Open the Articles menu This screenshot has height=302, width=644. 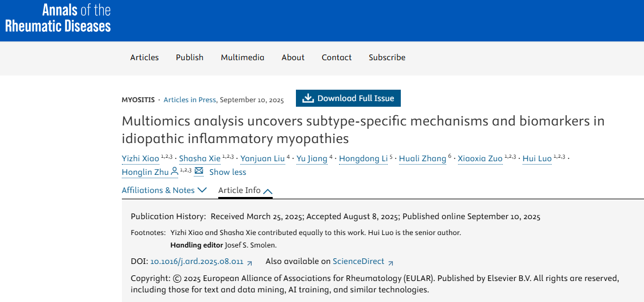tap(145, 57)
